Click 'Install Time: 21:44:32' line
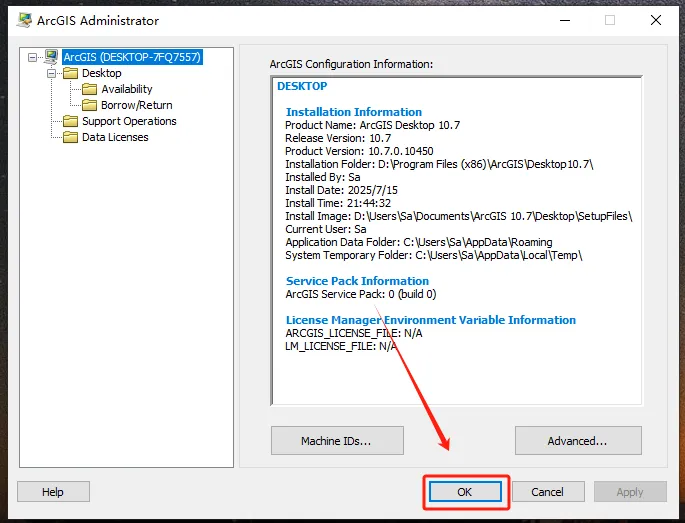The width and height of the screenshot is (685, 523). [x=338, y=203]
